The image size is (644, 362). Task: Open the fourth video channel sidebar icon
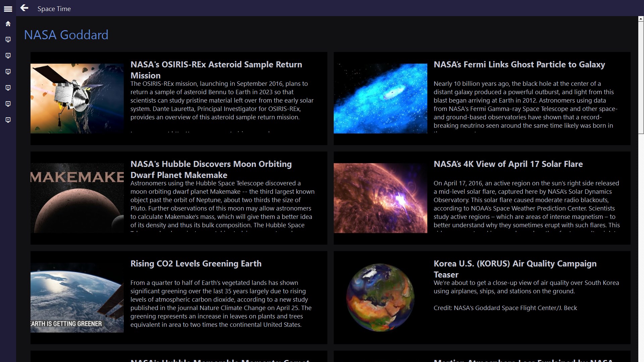click(x=8, y=88)
